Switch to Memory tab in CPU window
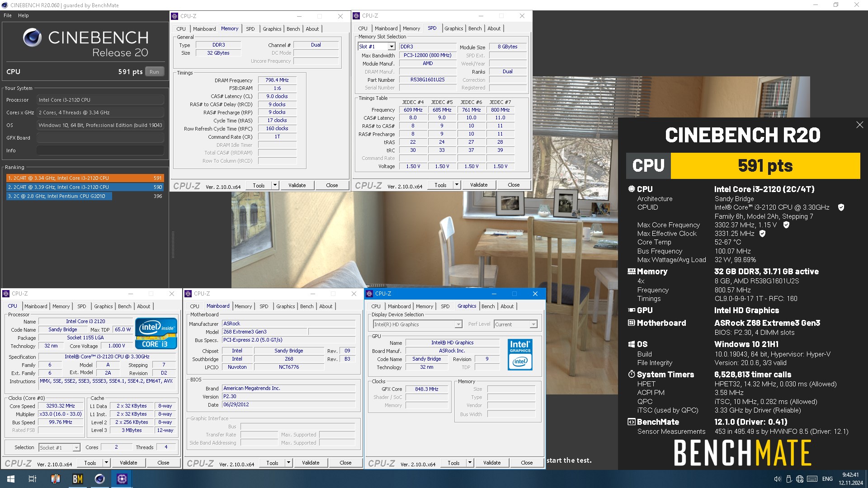 coord(61,306)
